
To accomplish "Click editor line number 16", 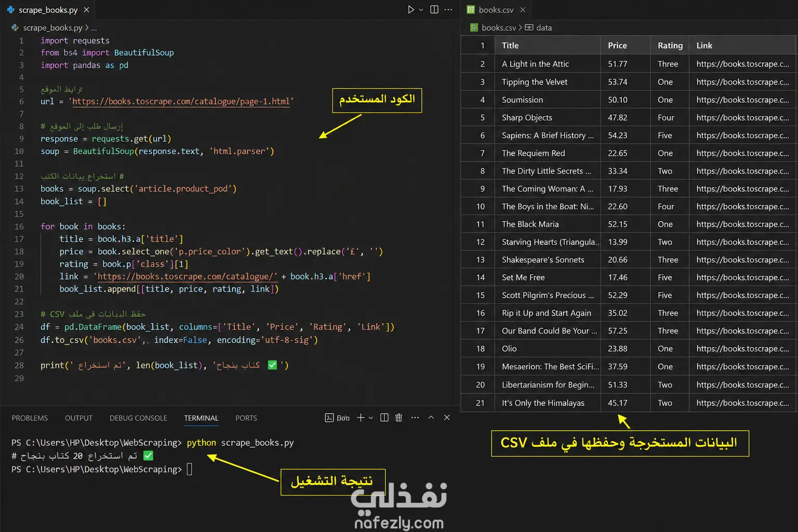I will (19, 227).
